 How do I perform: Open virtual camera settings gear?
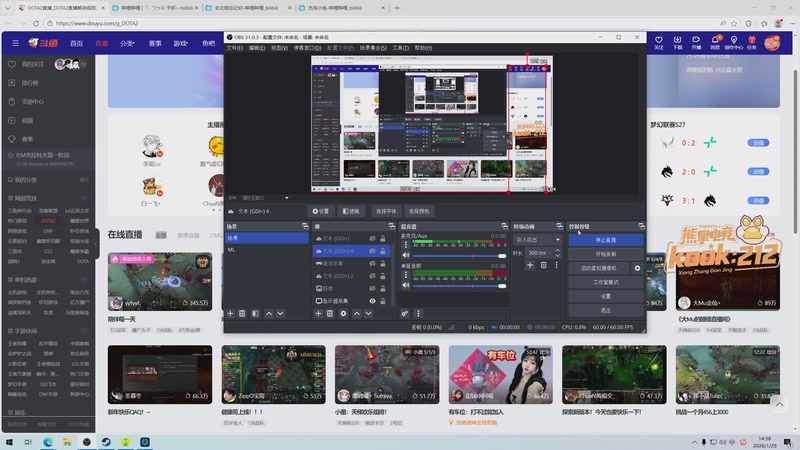(637, 268)
